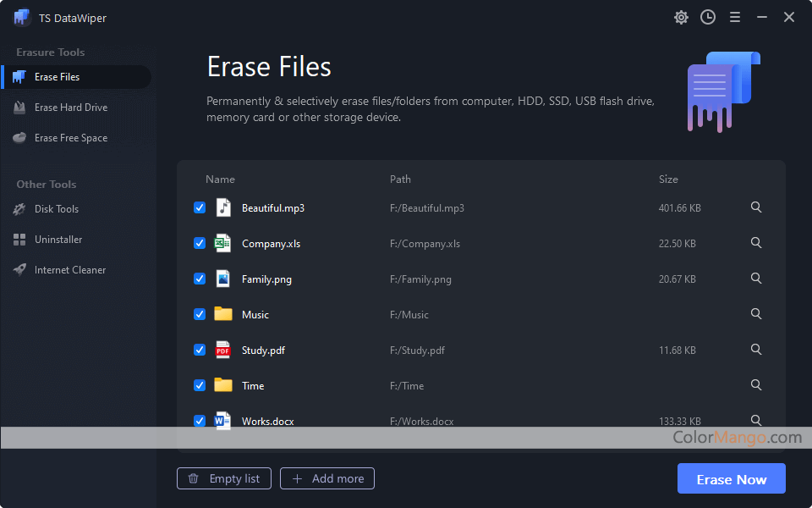Viewport: 812px width, 508px height.
Task: Uncheck the Family.png checkbox
Action: [x=200, y=279]
